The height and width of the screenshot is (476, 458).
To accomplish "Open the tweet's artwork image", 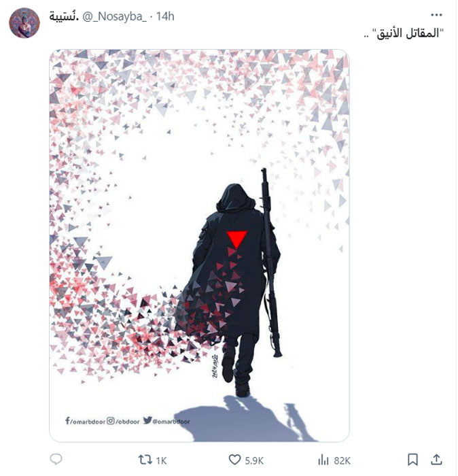I will pyautogui.click(x=199, y=245).
